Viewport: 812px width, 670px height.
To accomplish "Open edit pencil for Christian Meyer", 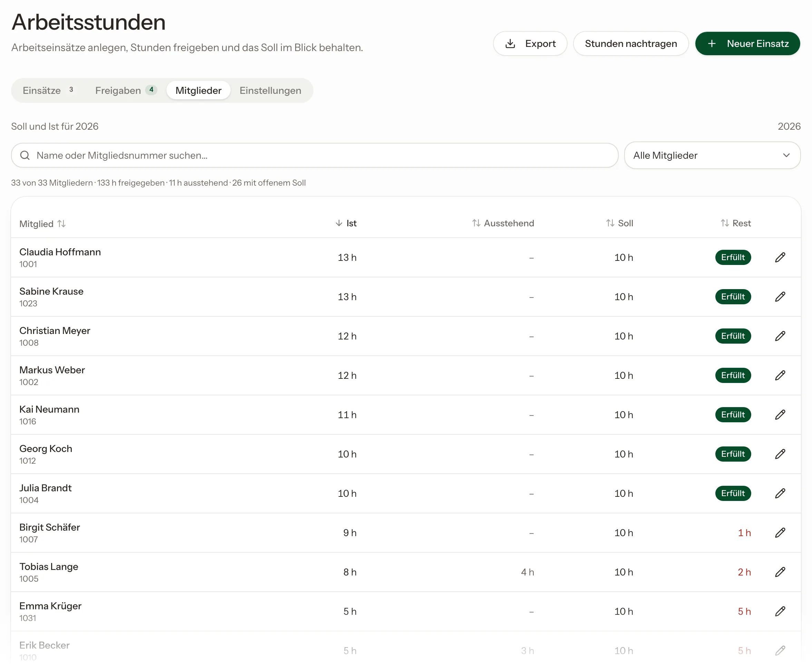I will point(780,336).
